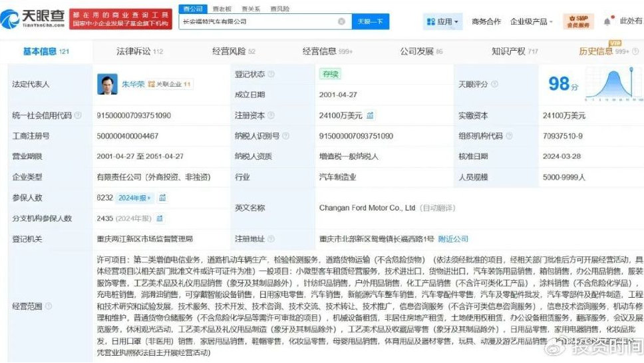Click the score distribution chart

click(x=614, y=85)
